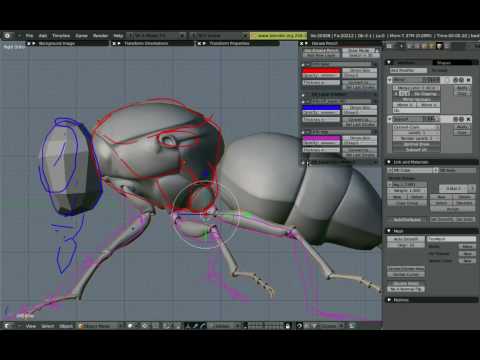Click the red grease pencil layer color

(321, 70)
